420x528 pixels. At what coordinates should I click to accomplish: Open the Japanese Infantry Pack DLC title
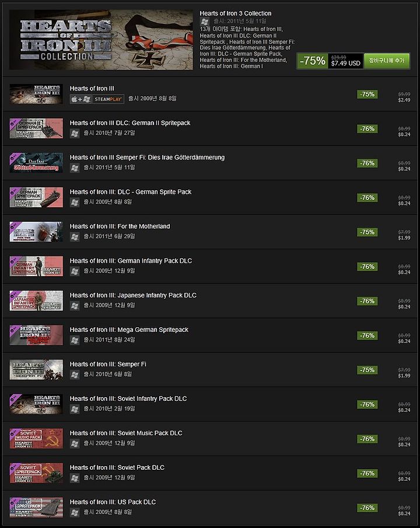point(133,295)
